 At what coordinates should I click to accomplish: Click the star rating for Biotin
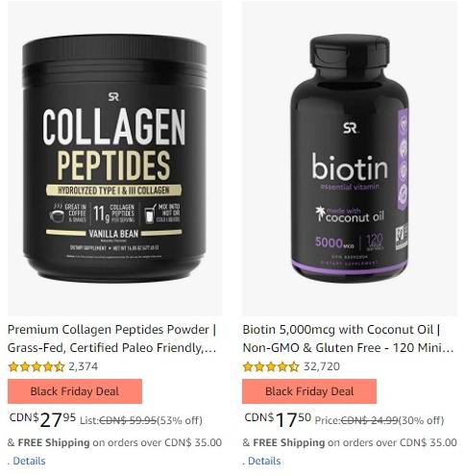click(x=271, y=366)
